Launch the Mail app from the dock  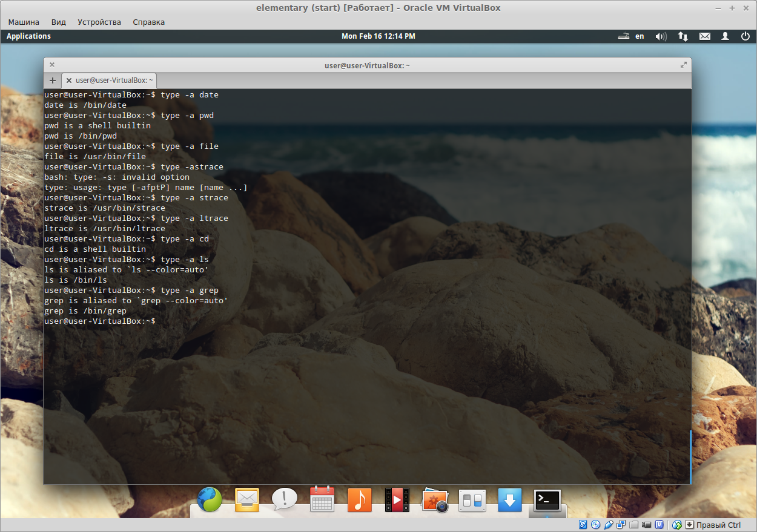pyautogui.click(x=247, y=500)
